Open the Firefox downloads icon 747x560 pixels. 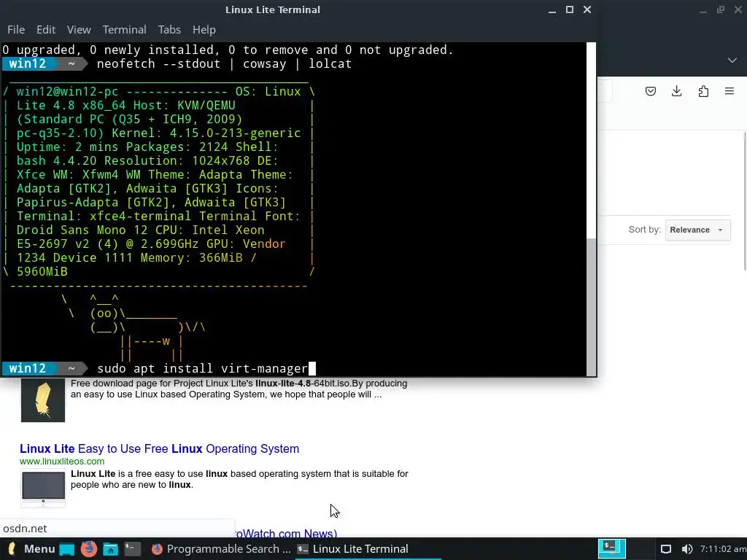tap(676, 91)
